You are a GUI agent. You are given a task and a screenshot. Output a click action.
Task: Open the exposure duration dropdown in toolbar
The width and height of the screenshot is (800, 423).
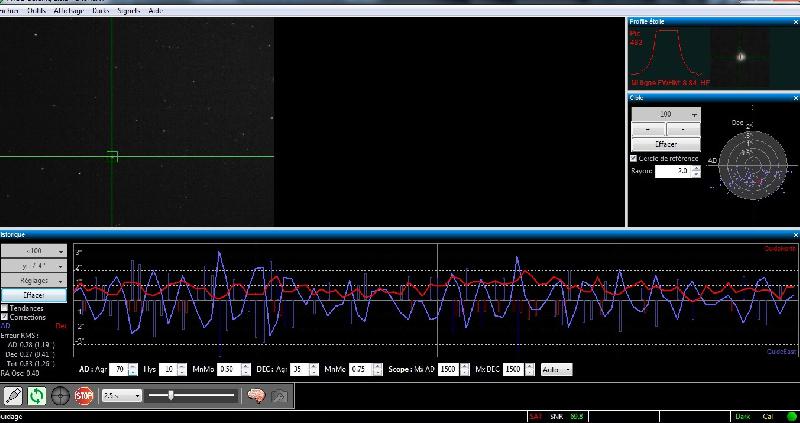(x=122, y=395)
